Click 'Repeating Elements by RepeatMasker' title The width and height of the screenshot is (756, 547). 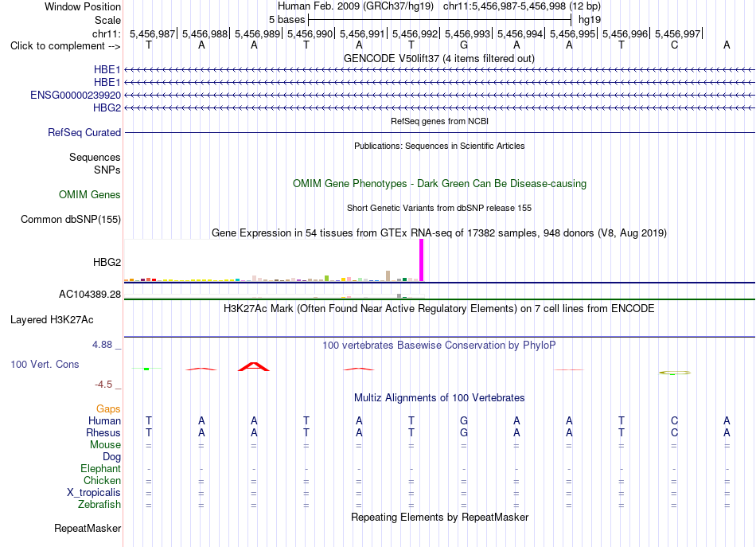[x=440, y=517]
